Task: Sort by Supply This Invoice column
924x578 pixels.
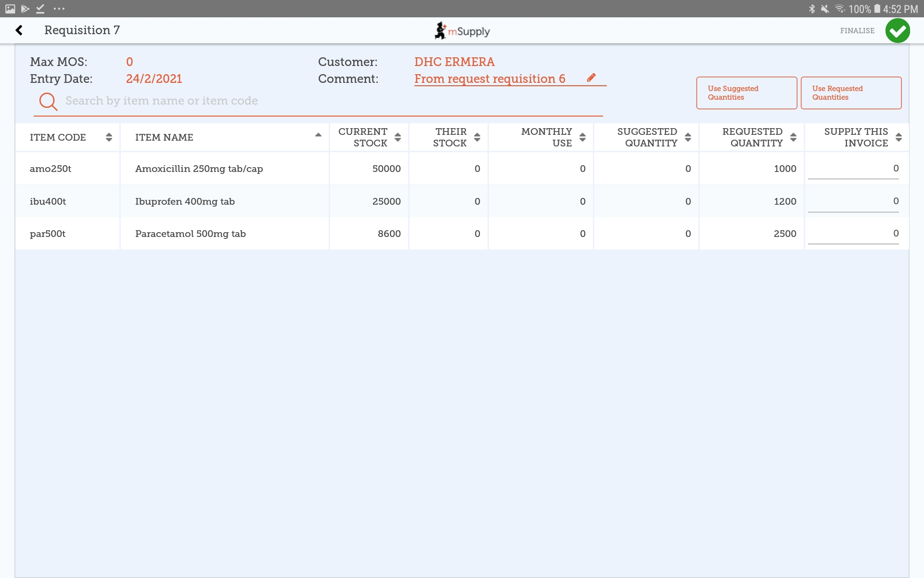Action: click(898, 137)
